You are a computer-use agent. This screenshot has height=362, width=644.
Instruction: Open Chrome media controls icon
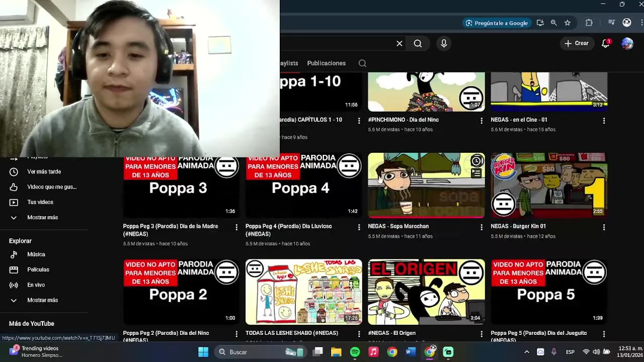(611, 23)
